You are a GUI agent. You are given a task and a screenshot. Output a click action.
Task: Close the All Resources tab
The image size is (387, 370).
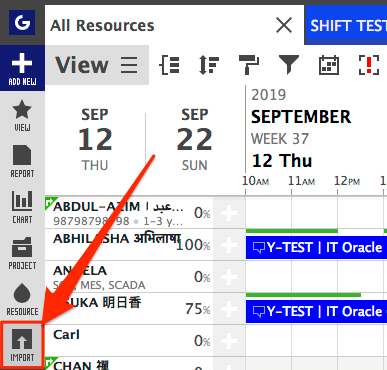284,25
